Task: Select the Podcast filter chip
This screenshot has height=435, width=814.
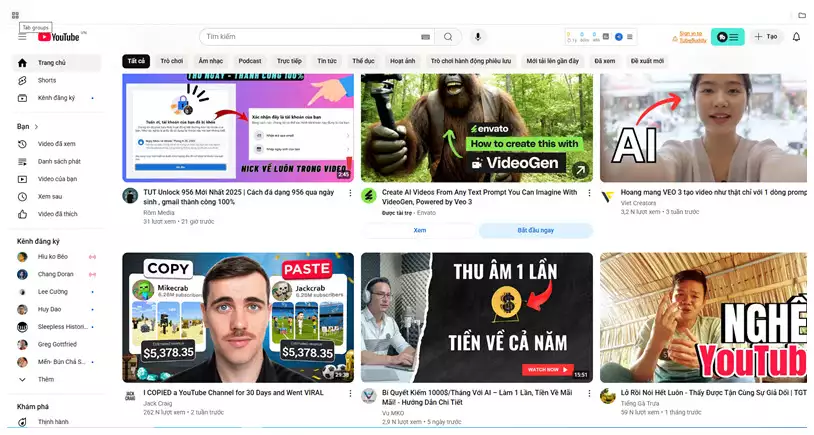Action: 250,61
